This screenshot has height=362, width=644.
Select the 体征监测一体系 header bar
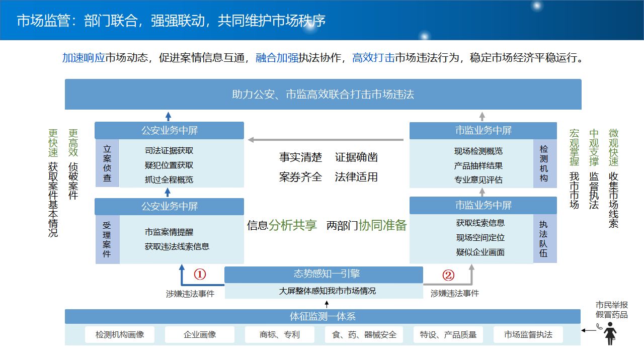(x=323, y=317)
